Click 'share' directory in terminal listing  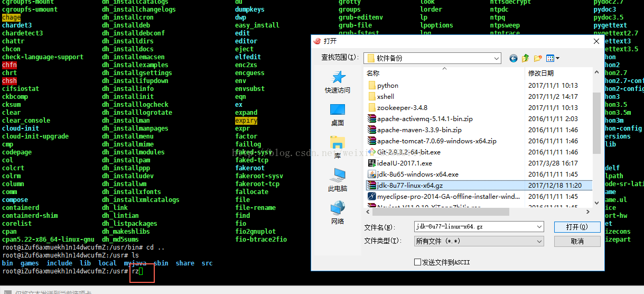185,263
